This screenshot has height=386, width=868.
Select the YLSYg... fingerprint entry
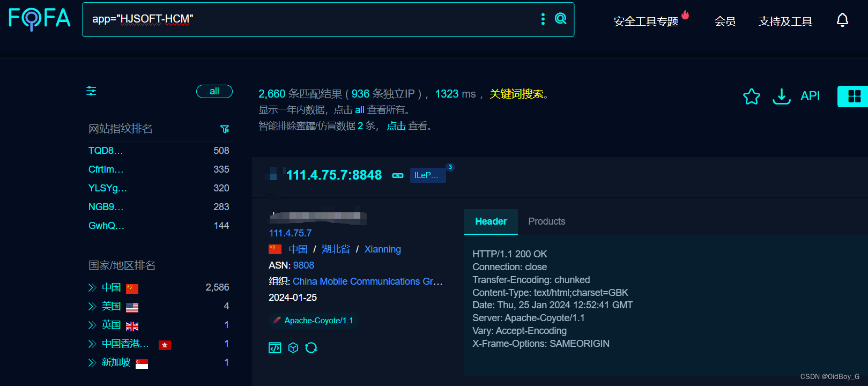108,188
